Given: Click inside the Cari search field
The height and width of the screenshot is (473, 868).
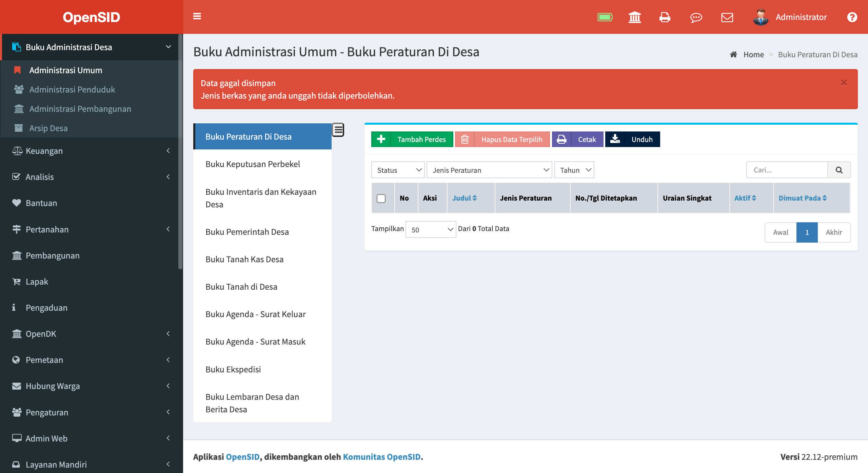Looking at the screenshot, I should tap(787, 170).
